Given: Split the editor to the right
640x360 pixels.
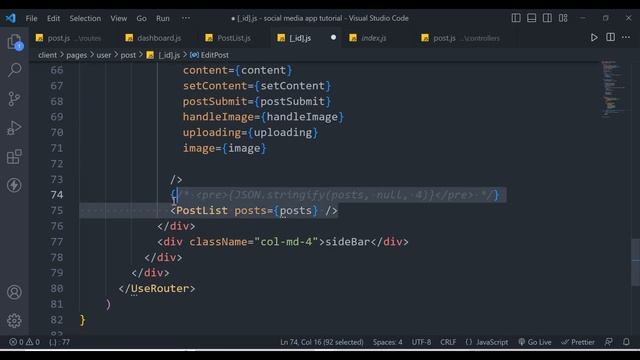Looking at the screenshot, I should [610, 38].
